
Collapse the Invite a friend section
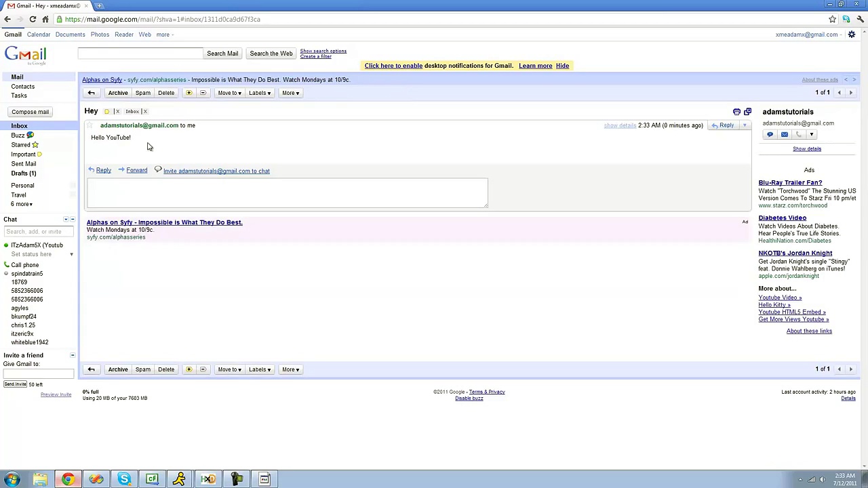coord(73,355)
